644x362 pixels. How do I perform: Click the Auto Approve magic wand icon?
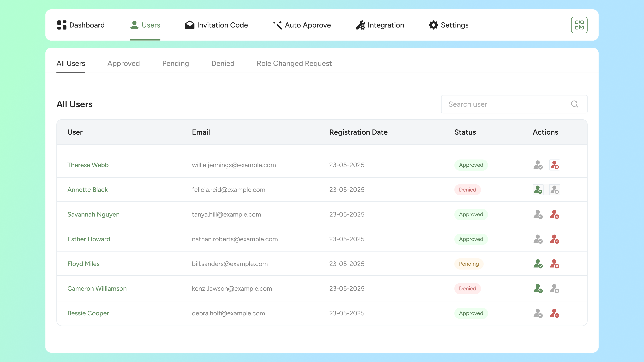(278, 25)
